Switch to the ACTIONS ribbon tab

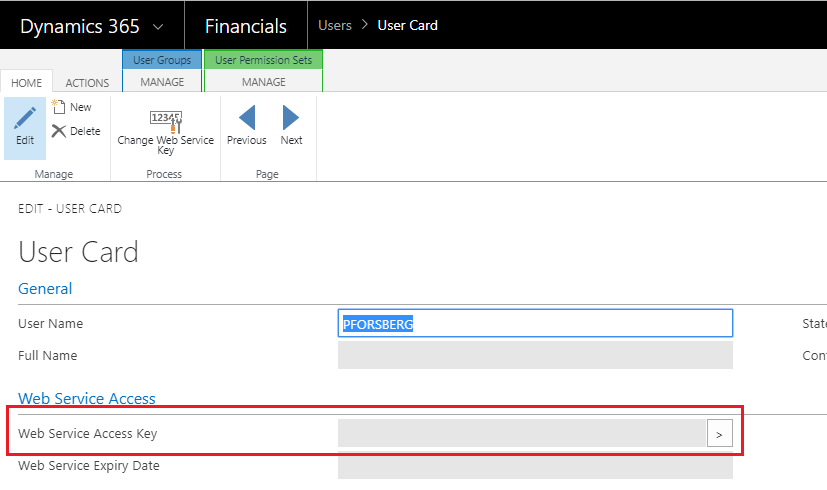coord(87,83)
